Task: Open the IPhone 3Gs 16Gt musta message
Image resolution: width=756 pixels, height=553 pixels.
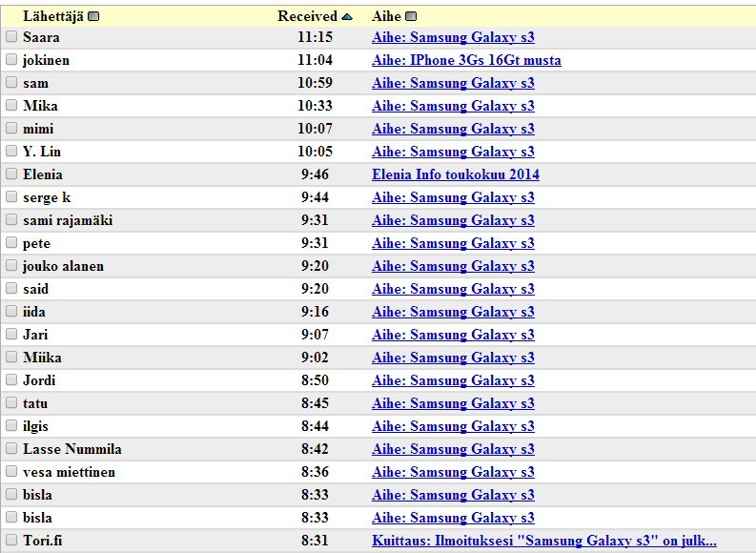Action: point(466,60)
